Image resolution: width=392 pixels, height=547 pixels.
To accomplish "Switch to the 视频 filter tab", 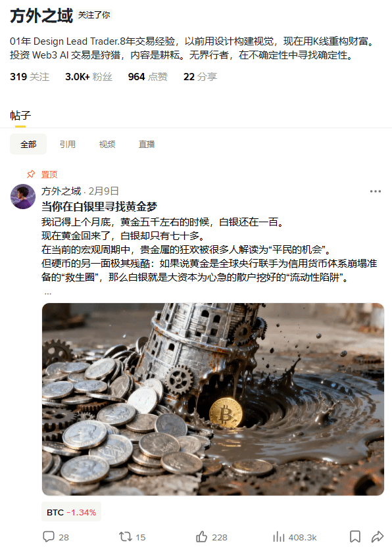I will 107,144.
